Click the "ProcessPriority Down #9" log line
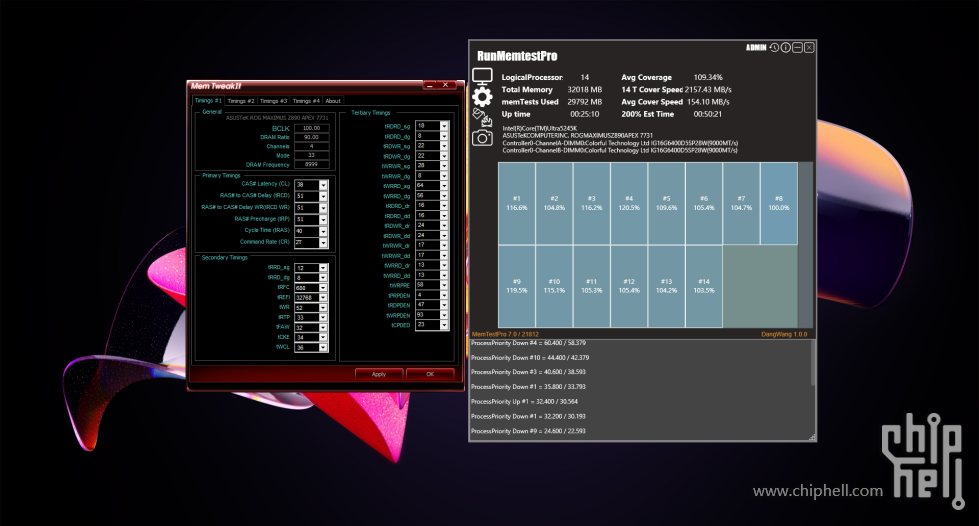The image size is (979, 526). click(x=528, y=431)
